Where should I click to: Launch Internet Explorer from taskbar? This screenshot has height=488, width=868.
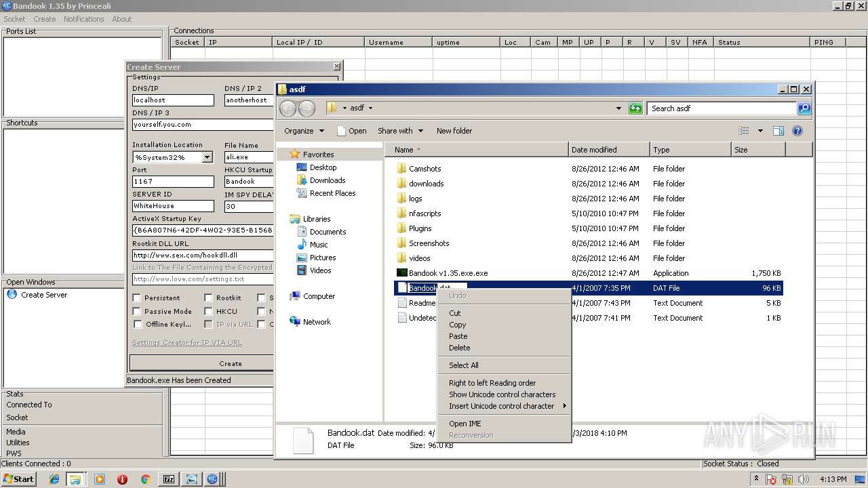point(54,479)
